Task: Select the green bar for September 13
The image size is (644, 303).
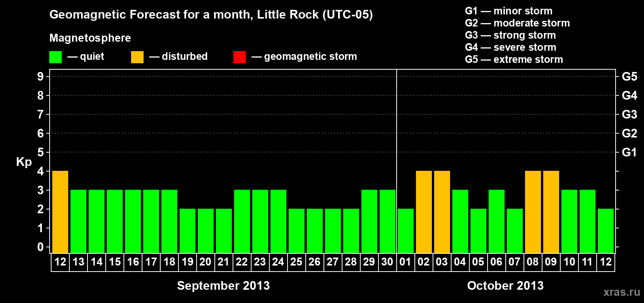Action: (78, 221)
